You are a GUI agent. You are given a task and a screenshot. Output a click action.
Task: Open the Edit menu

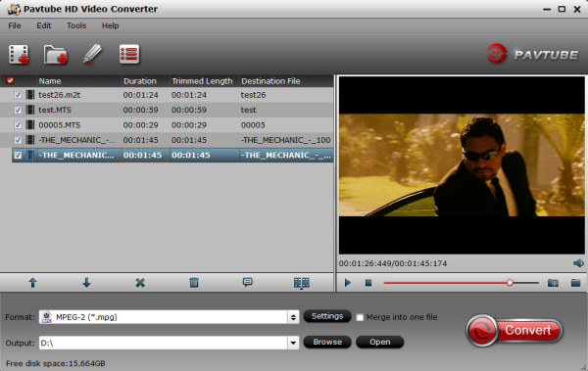(44, 25)
